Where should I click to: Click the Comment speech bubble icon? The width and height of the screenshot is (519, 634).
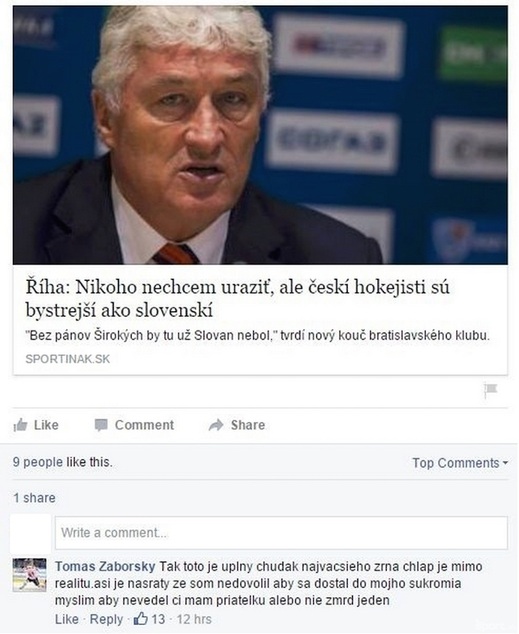101,425
